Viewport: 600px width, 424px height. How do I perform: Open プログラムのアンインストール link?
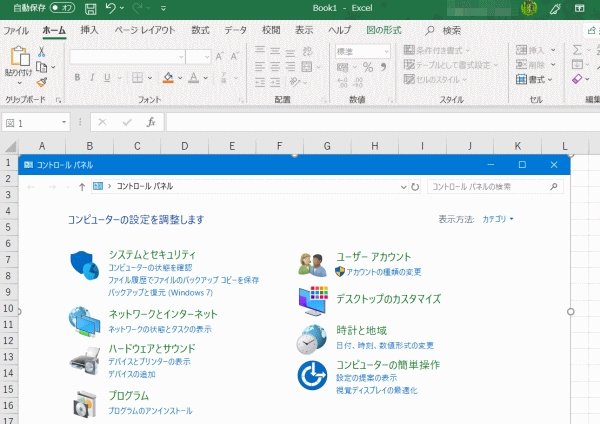pyautogui.click(x=150, y=411)
